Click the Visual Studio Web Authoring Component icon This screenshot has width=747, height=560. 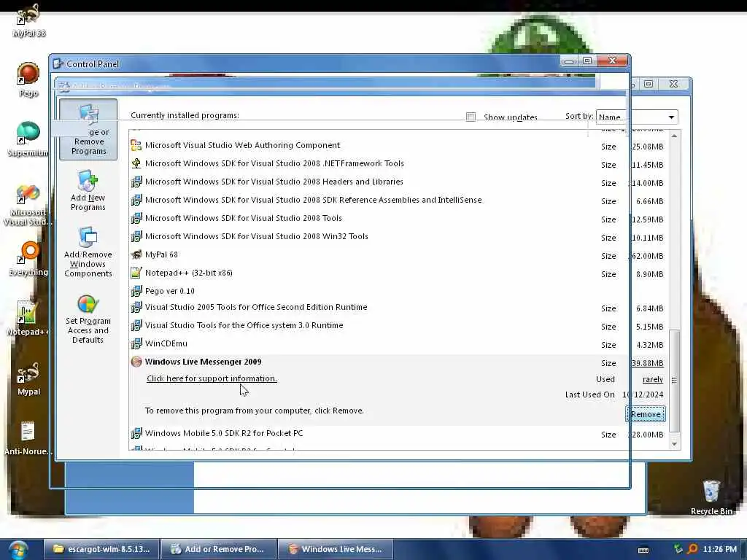[136, 145]
